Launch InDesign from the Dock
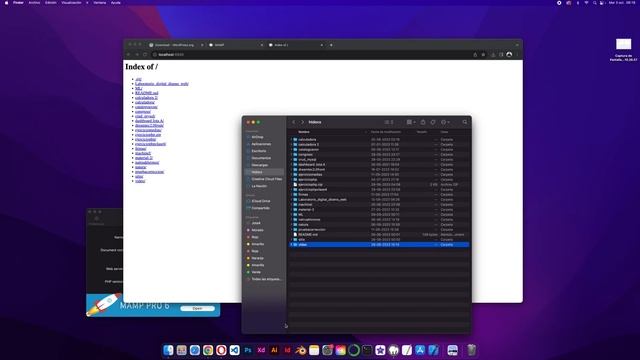 (x=287, y=350)
